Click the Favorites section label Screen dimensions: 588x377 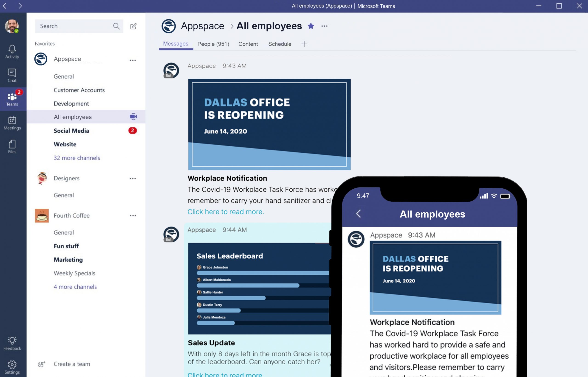[45, 44]
